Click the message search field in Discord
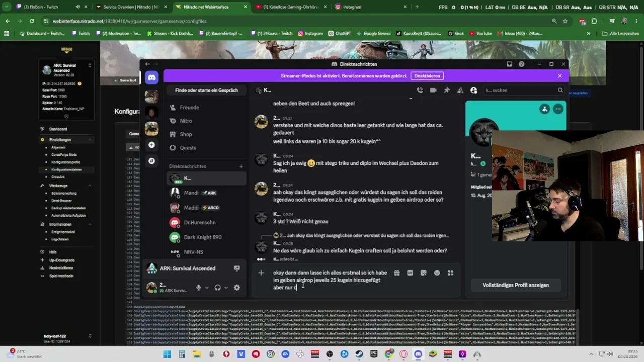The image size is (644, 362). coord(523,90)
